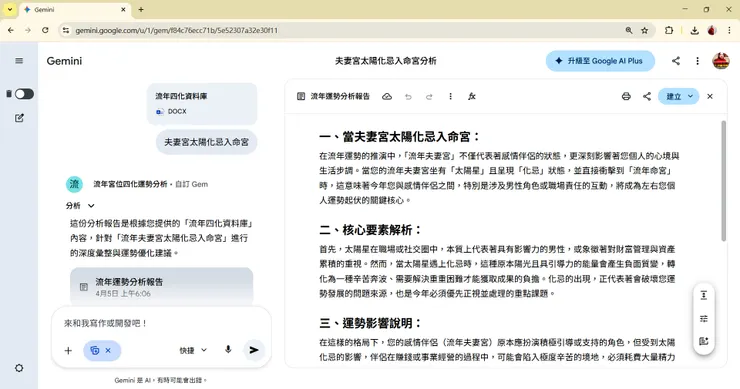This screenshot has width=740, height=389.
Task: Click the document icon beside the canvas title
Action: pos(301,96)
